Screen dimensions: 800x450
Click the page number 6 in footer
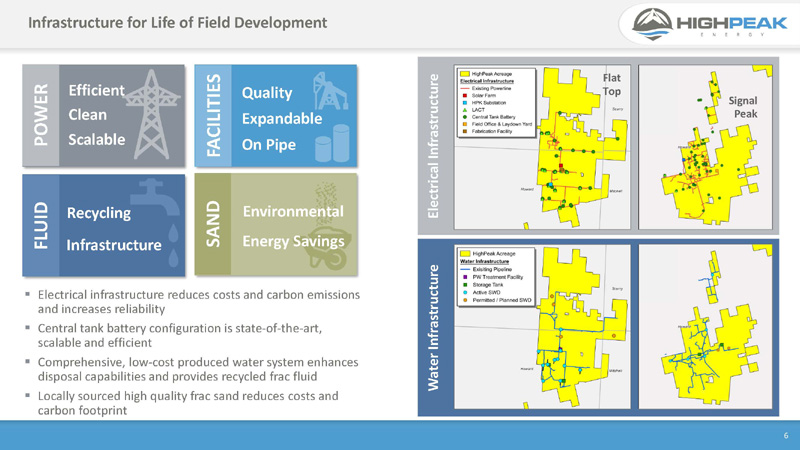pyautogui.click(x=785, y=435)
